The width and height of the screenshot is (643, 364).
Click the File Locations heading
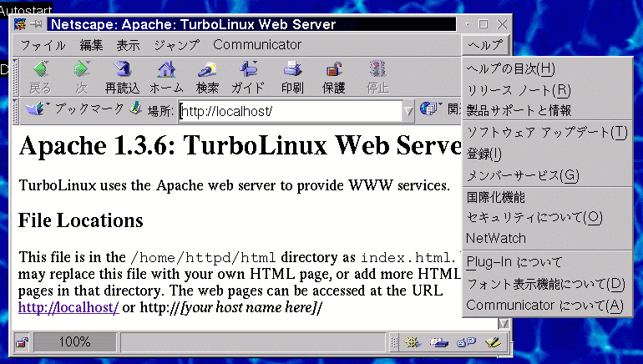pyautogui.click(x=81, y=220)
